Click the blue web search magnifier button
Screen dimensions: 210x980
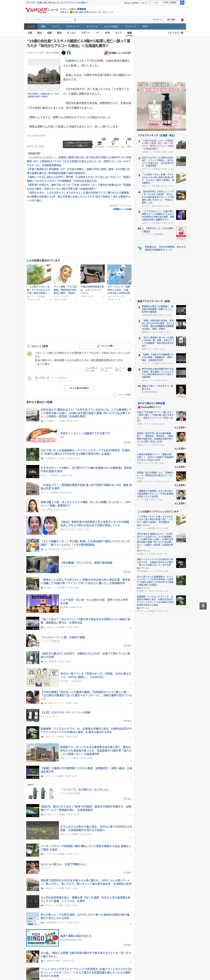pos(182,3)
